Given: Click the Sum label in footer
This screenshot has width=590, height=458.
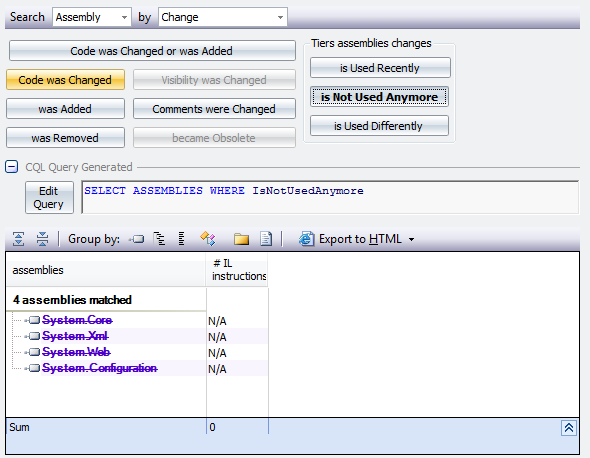Looking at the screenshot, I should click(19, 427).
